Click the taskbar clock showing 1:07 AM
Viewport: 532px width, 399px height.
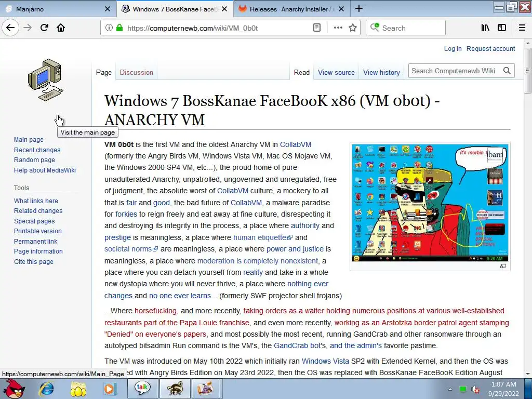pyautogui.click(x=503, y=389)
